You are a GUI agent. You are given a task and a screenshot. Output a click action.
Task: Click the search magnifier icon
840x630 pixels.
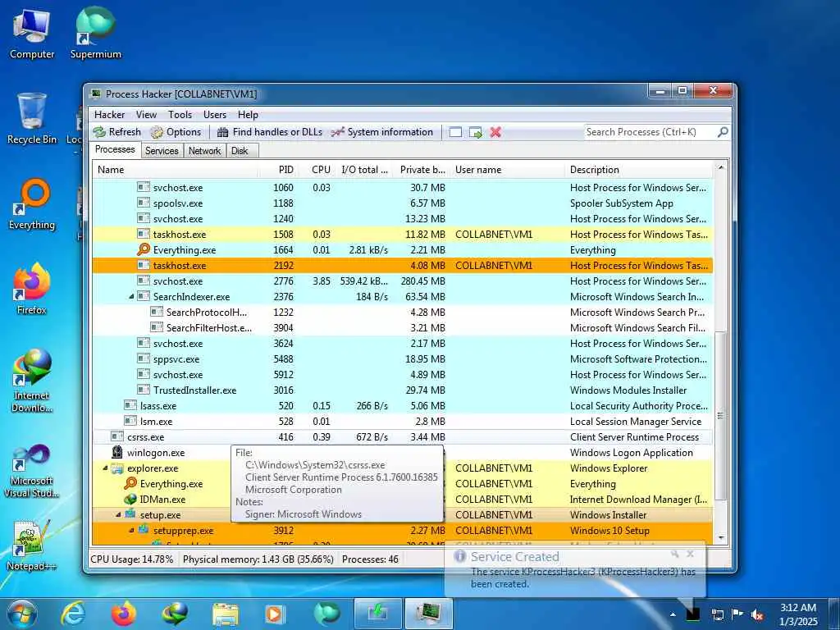[723, 132]
